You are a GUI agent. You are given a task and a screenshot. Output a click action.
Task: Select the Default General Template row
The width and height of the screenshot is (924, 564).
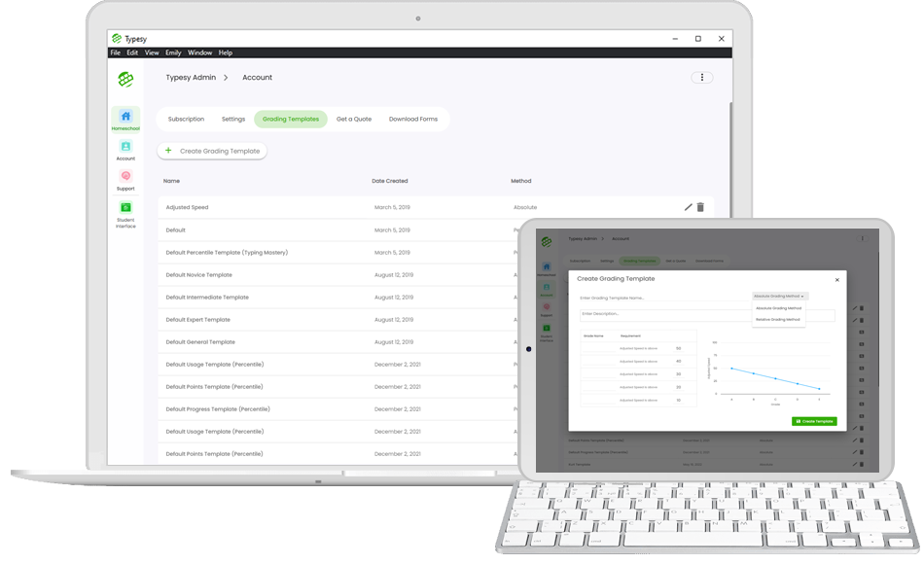pos(338,342)
